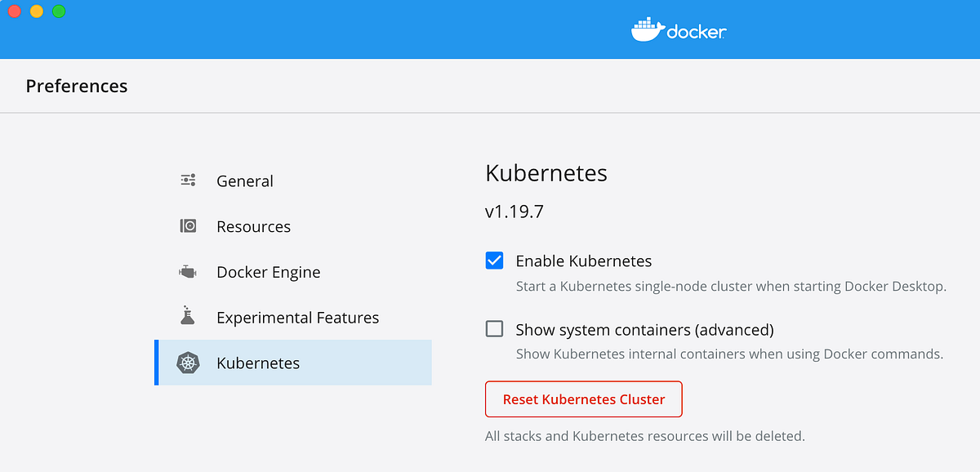
Task: Click the Kubernetes helm wheel icon
Action: pos(189,363)
